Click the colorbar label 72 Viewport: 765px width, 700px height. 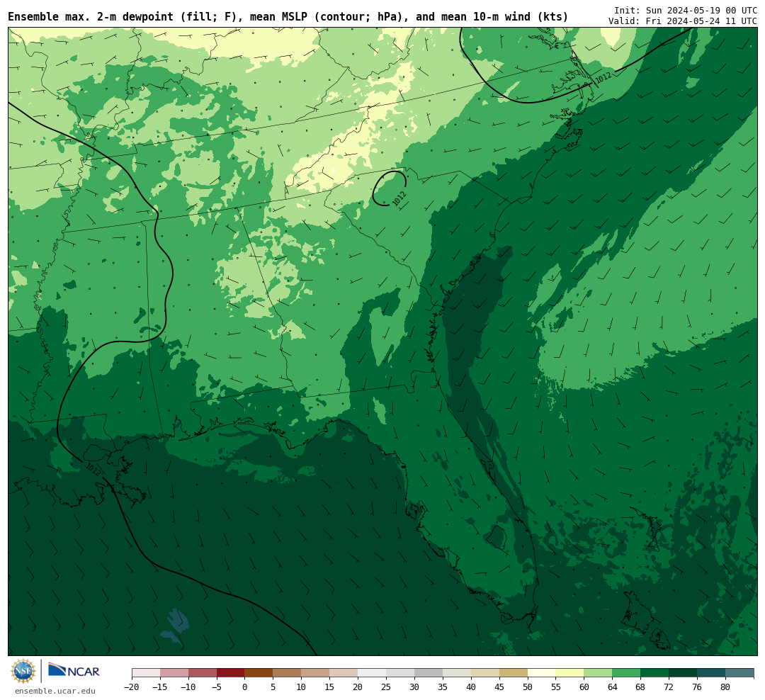[669, 687]
